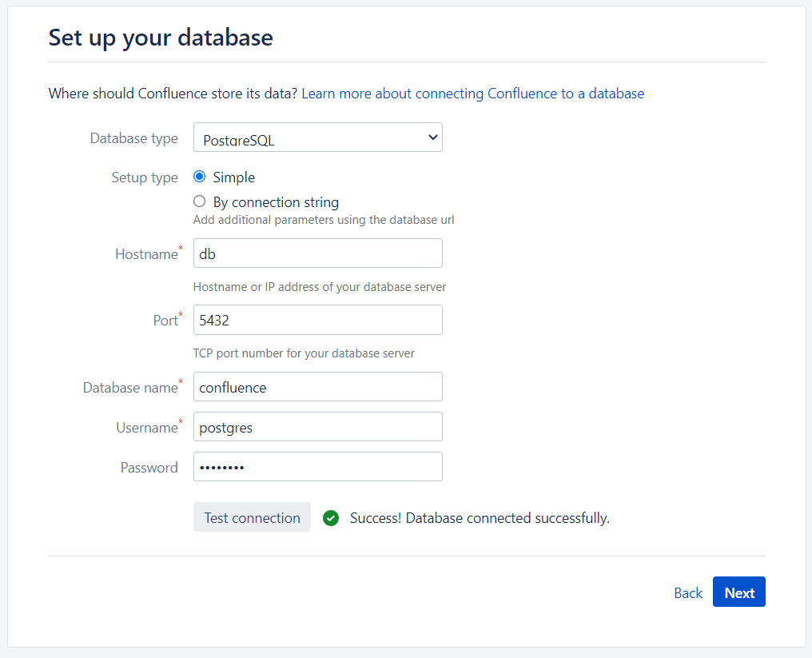Viewport: 812px width, 658px height.
Task: Click the Password label
Action: [149, 468]
